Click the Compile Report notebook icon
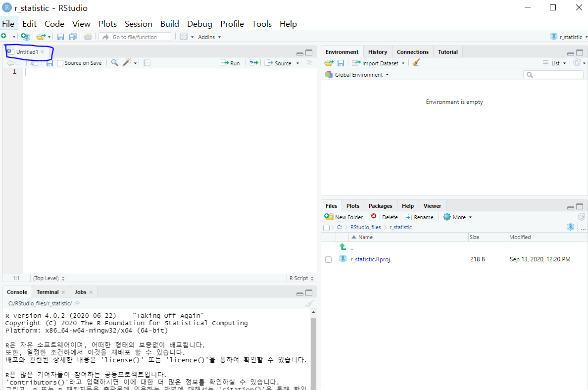The image size is (588, 390). click(x=147, y=63)
